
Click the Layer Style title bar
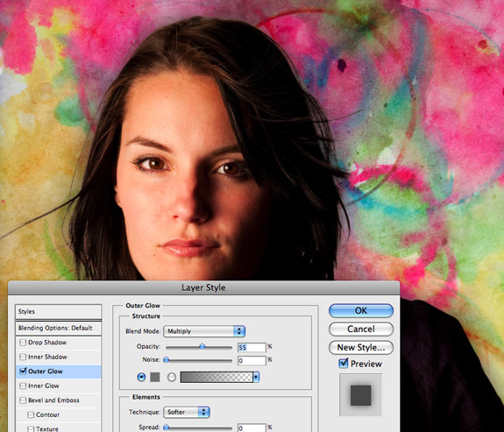click(203, 287)
